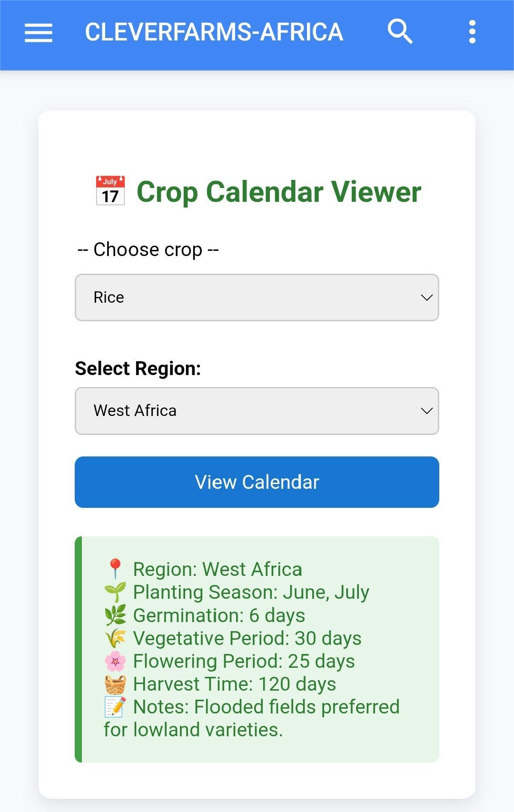Screen dimensions: 514x812
Task: Click the calendar icon beside the page title
Action: (x=111, y=191)
